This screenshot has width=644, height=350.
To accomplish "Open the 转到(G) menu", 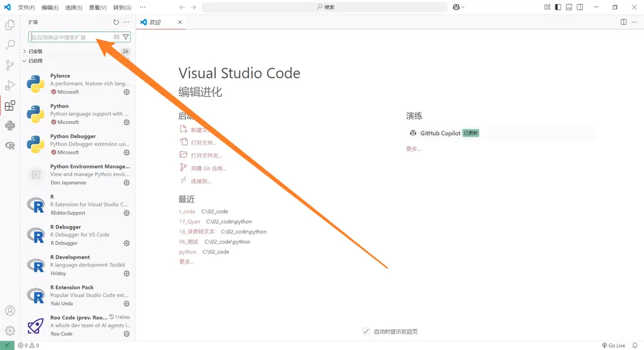I will tap(122, 8).
